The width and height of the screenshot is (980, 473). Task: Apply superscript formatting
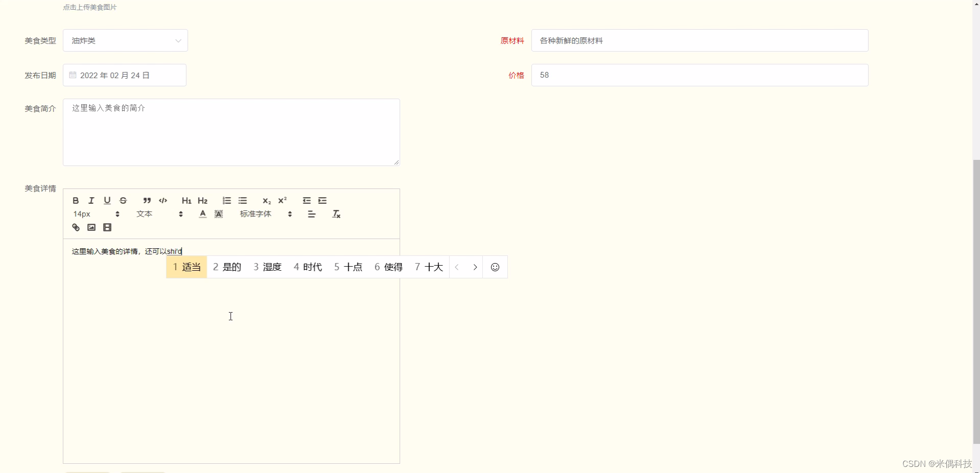282,200
